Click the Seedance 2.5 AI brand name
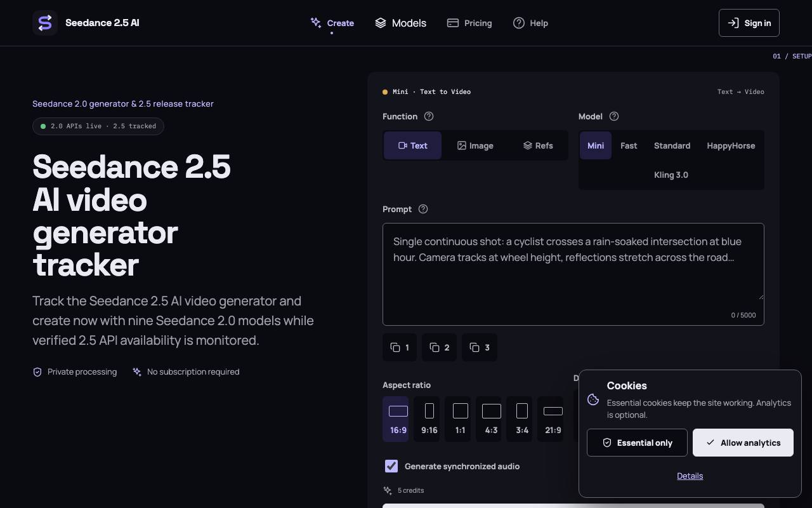Image resolution: width=812 pixels, height=508 pixels. pyautogui.click(x=102, y=23)
